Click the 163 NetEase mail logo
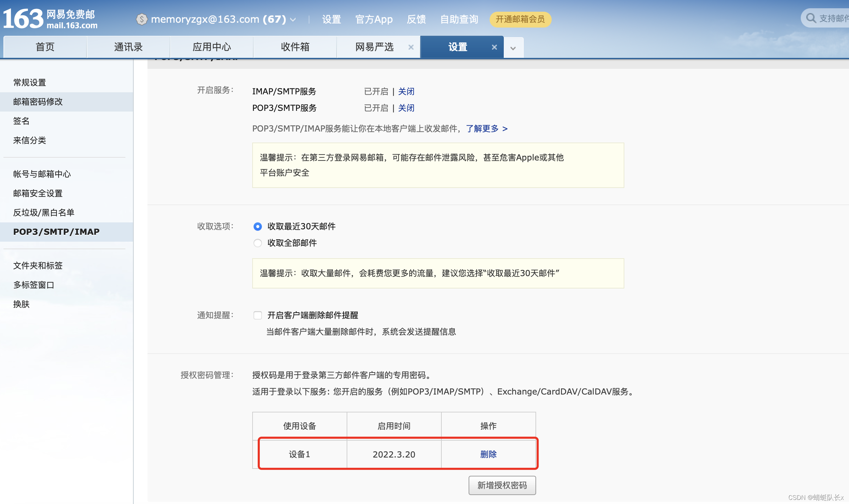The height and width of the screenshot is (504, 849). click(x=50, y=19)
